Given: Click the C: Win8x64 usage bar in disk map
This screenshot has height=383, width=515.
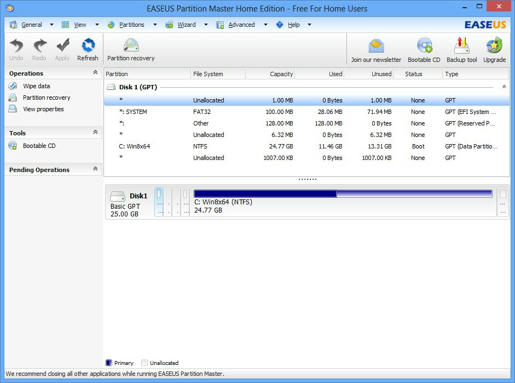Looking at the screenshot, I should coord(343,194).
